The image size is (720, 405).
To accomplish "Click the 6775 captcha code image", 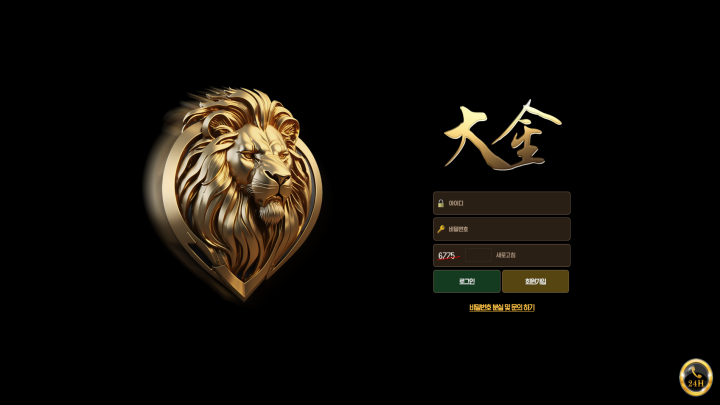I will (449, 255).
